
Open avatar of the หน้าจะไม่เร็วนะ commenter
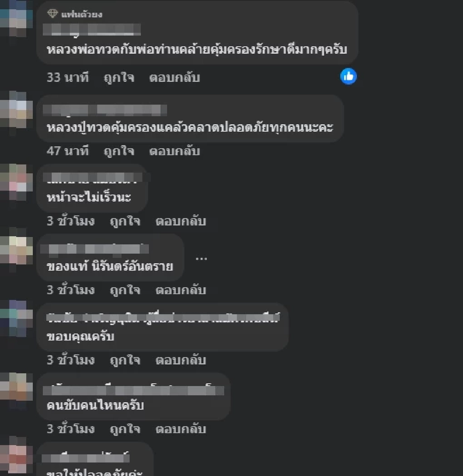tap(15, 182)
